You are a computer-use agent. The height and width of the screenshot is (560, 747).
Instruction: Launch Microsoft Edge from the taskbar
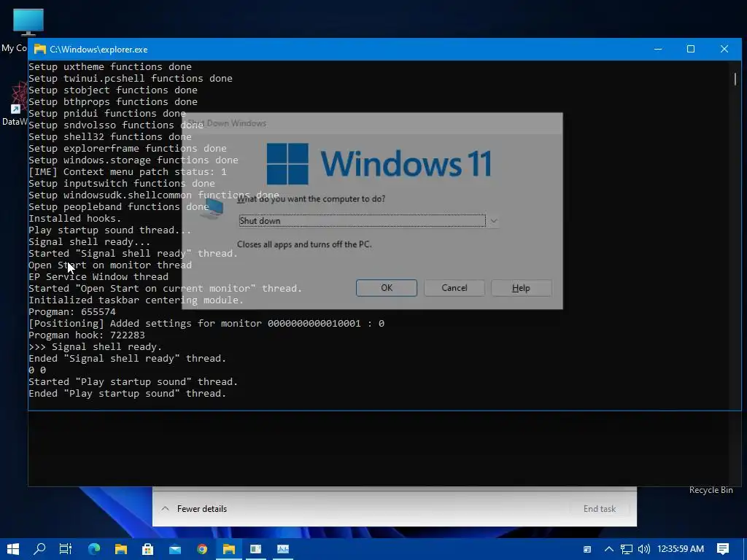click(x=94, y=548)
